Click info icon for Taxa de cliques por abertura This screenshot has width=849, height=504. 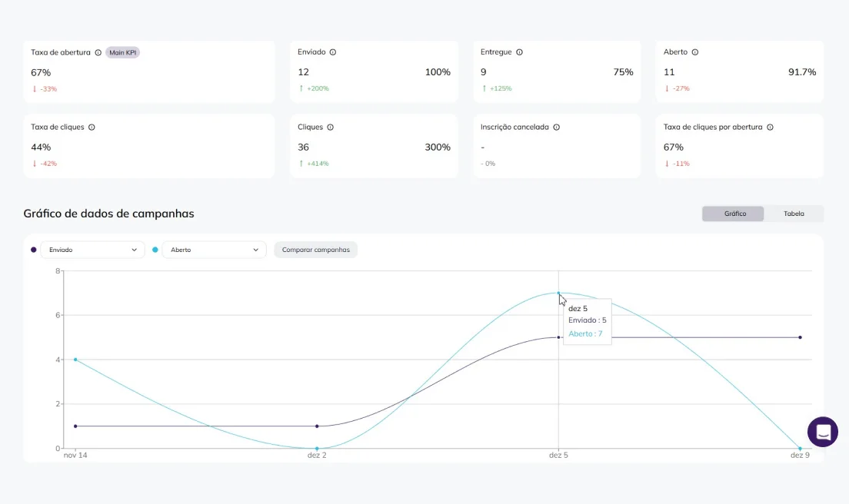pyautogui.click(x=770, y=128)
